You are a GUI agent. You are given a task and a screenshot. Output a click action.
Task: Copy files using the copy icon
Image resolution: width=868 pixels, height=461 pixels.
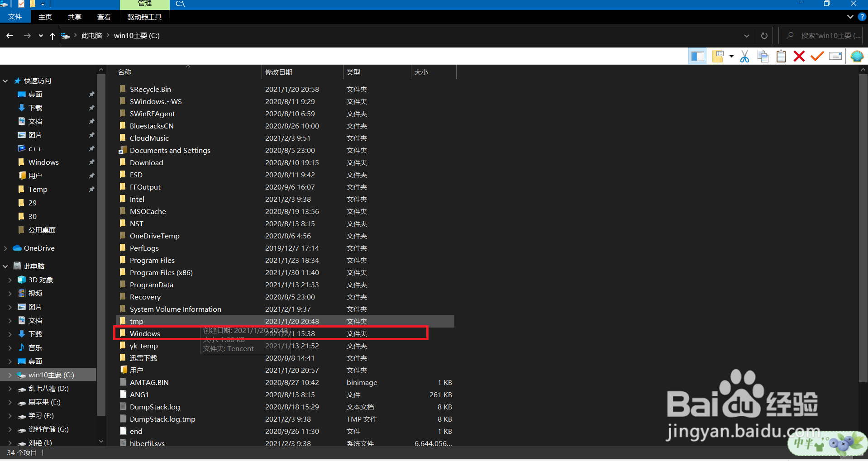pos(763,56)
